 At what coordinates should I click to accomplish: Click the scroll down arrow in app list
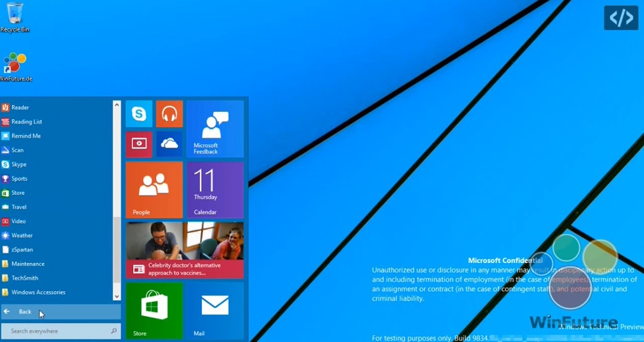(x=116, y=296)
